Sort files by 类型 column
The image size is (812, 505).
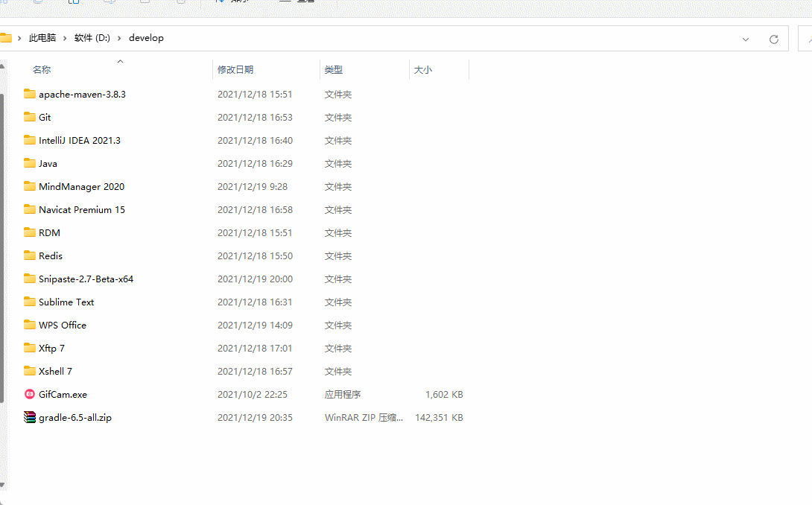click(x=334, y=69)
